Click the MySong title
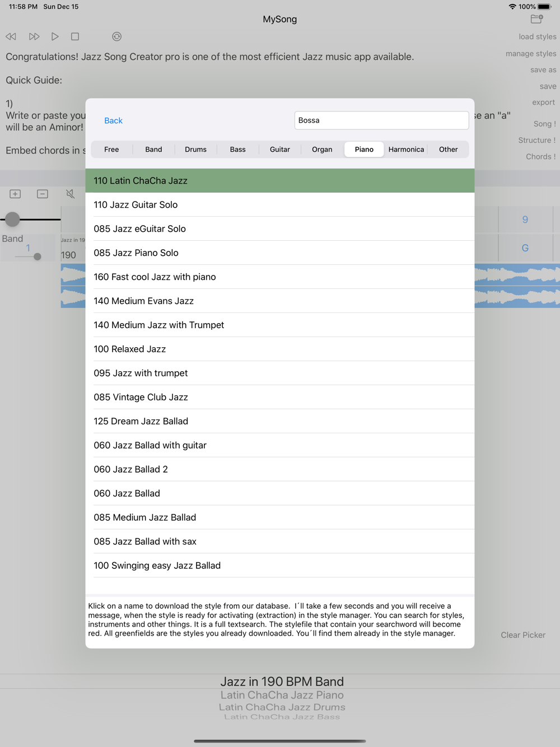This screenshot has height=747, width=560. tap(280, 19)
